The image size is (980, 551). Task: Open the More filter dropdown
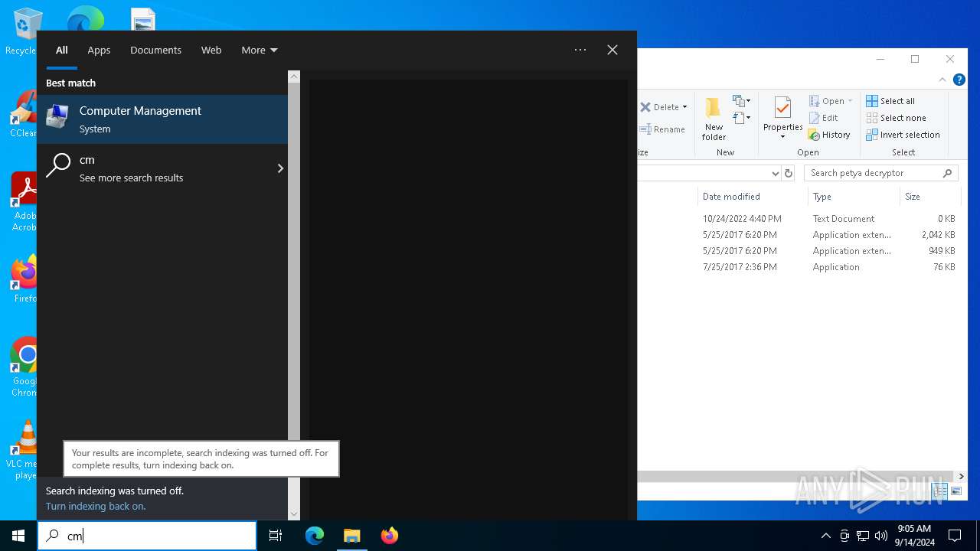[x=260, y=50]
